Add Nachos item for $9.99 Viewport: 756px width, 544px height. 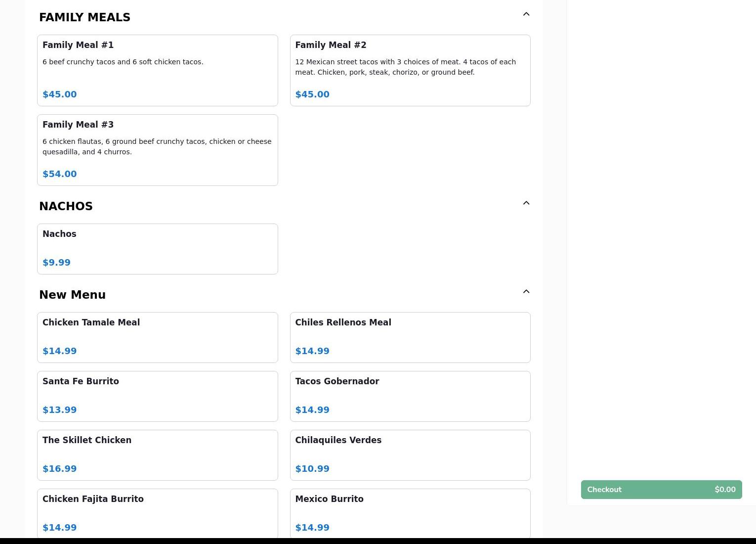(157, 249)
